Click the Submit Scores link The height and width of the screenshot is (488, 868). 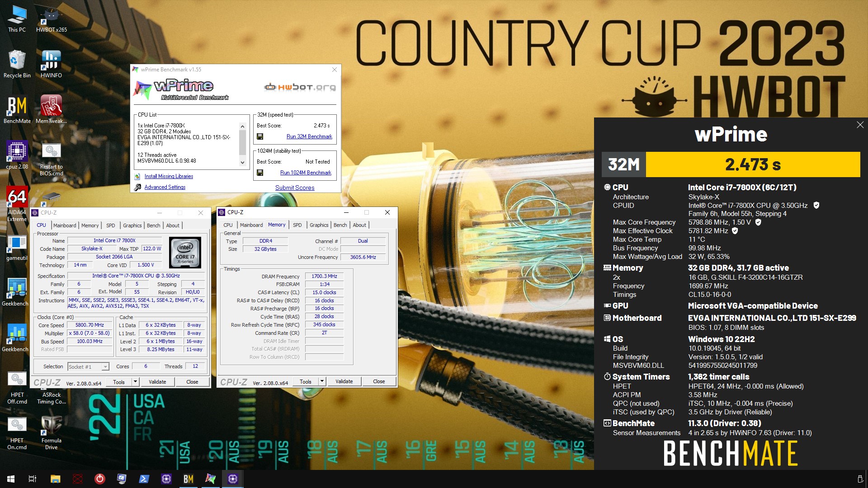[x=295, y=188]
